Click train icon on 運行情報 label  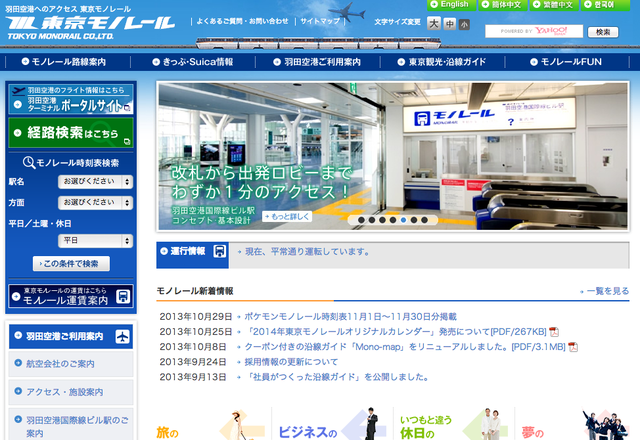coord(220,251)
